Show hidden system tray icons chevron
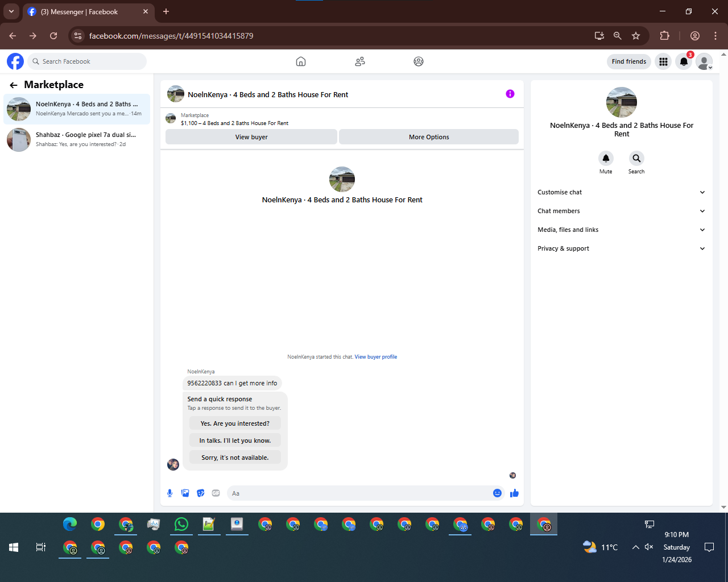 coord(635,547)
